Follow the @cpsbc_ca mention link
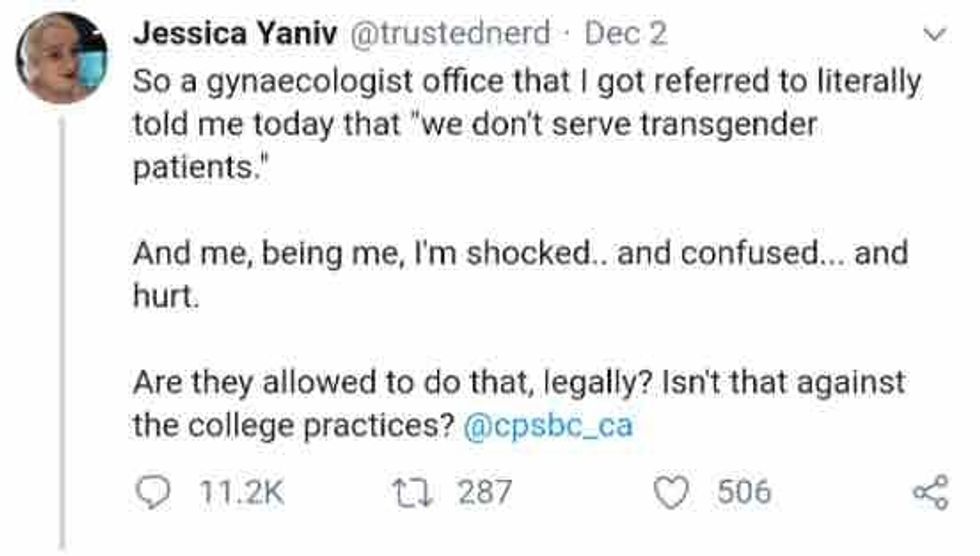The image size is (980, 556). click(x=548, y=426)
